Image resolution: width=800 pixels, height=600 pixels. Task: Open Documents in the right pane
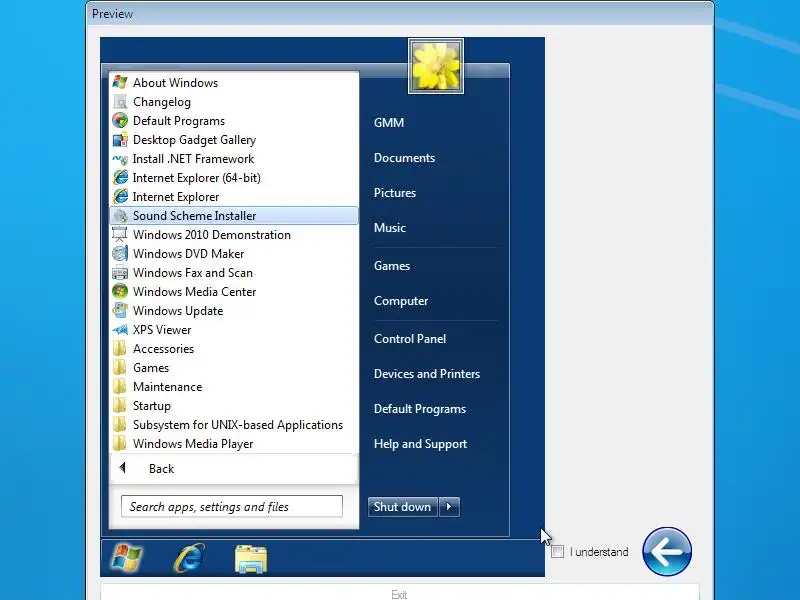pyautogui.click(x=405, y=158)
